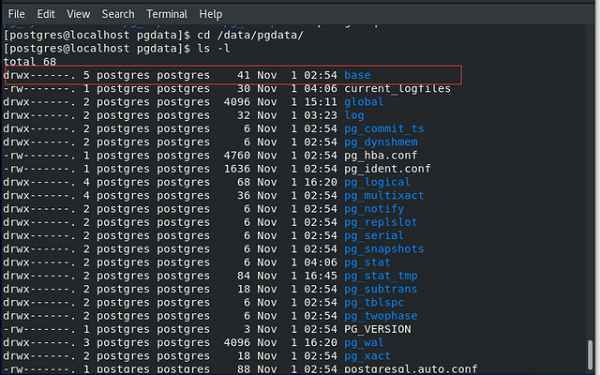Click the pg_logical directory name

click(377, 182)
